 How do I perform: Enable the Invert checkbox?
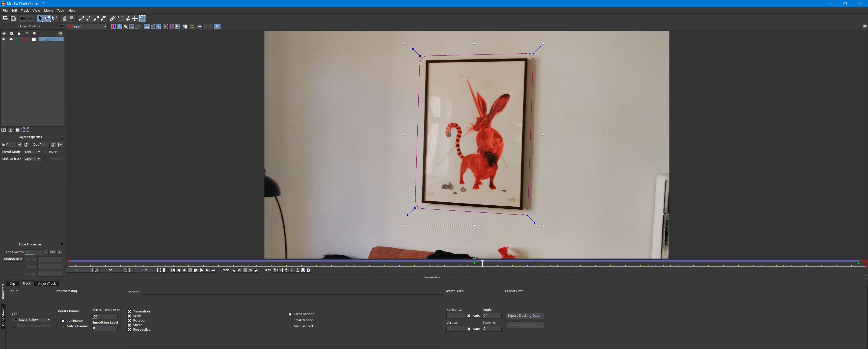coord(45,152)
